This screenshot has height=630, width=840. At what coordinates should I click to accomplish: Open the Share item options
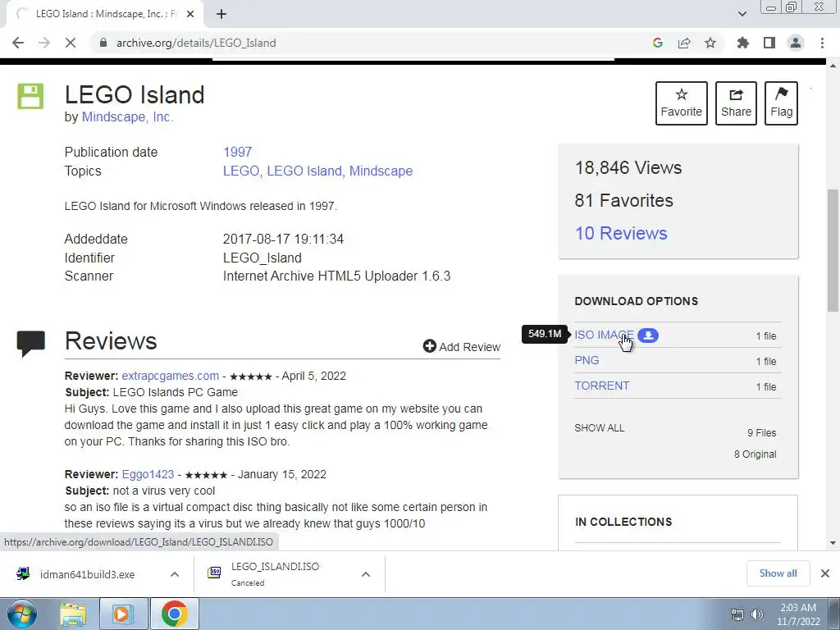(736, 103)
